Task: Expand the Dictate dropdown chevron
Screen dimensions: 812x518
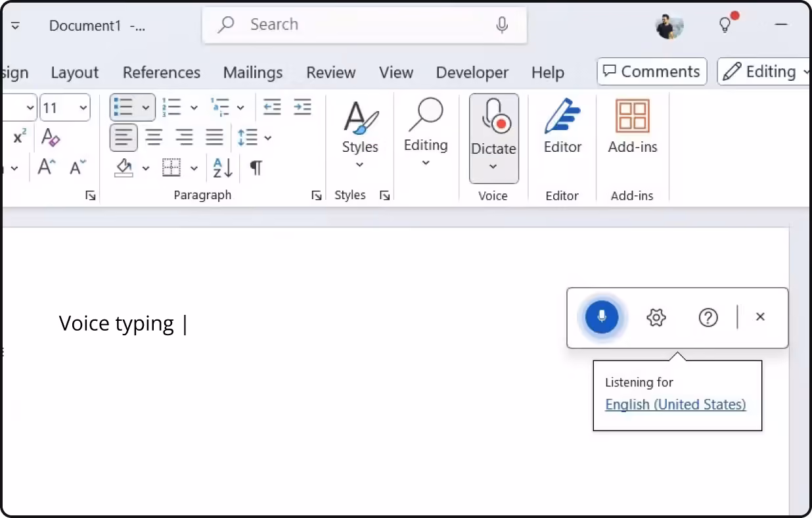Action: coord(493,168)
